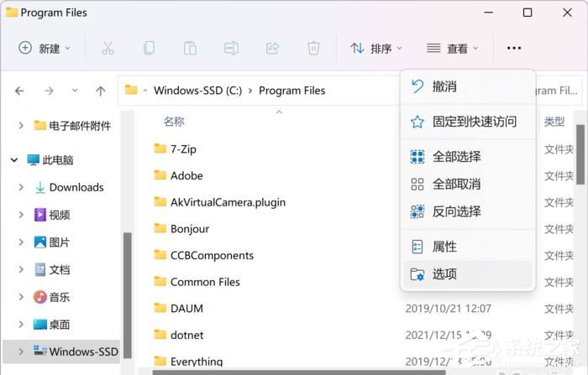Open the three-dot See more menu
Viewport: 588px width, 375px height.
click(x=514, y=49)
